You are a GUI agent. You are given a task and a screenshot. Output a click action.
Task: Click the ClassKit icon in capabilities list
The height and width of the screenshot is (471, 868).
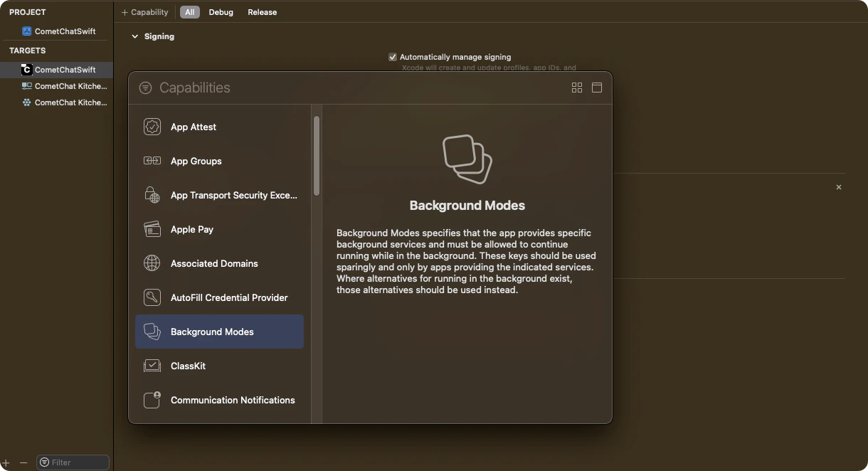click(152, 366)
